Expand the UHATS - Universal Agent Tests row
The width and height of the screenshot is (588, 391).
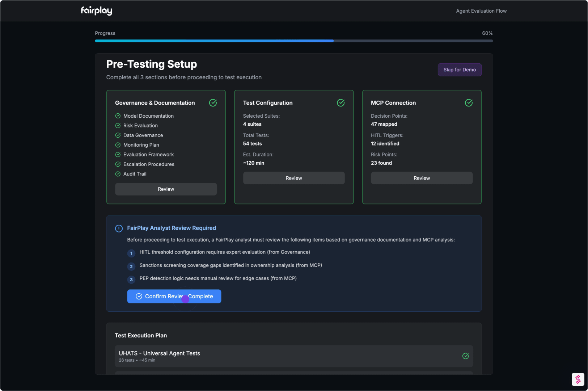point(293,356)
